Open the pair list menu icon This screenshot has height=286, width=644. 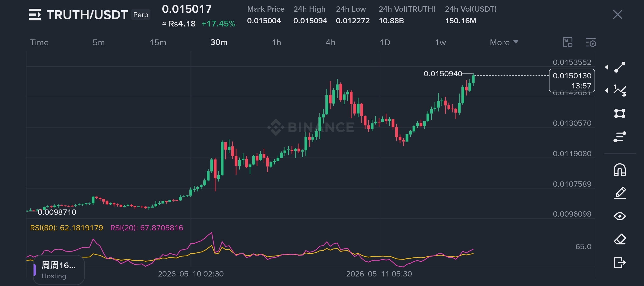[35, 15]
